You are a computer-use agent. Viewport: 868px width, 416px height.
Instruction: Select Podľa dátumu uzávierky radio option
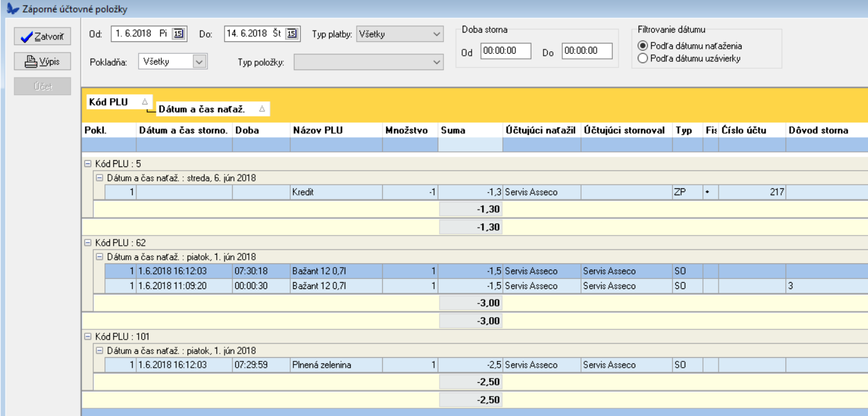pos(642,58)
